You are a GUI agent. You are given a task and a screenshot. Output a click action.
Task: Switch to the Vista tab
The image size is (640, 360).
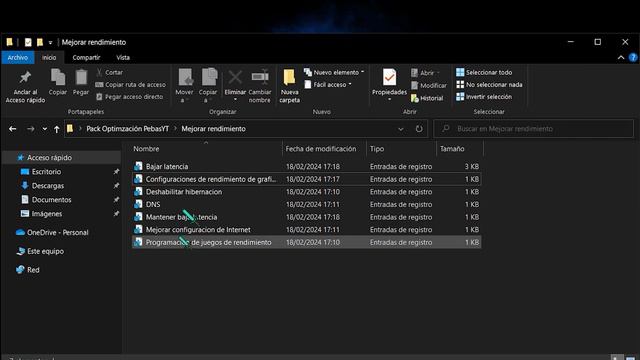[x=123, y=58]
